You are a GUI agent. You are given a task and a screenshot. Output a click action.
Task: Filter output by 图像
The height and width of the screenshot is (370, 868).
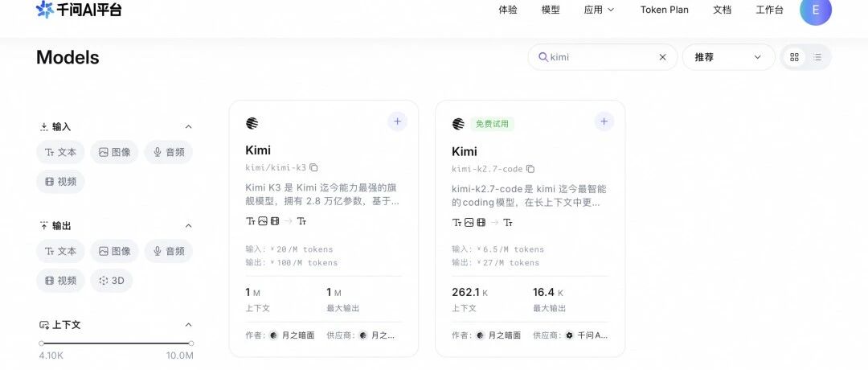[115, 251]
